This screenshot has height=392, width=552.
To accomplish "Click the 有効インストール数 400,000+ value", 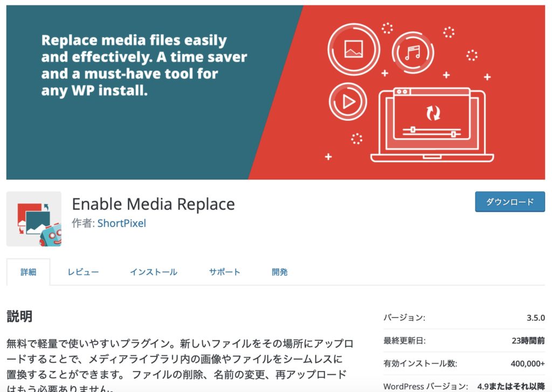I will click(527, 363).
